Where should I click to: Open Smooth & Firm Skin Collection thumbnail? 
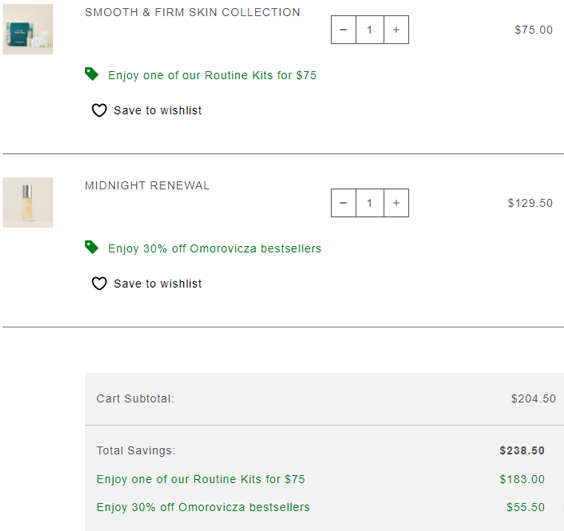pyautogui.click(x=28, y=29)
